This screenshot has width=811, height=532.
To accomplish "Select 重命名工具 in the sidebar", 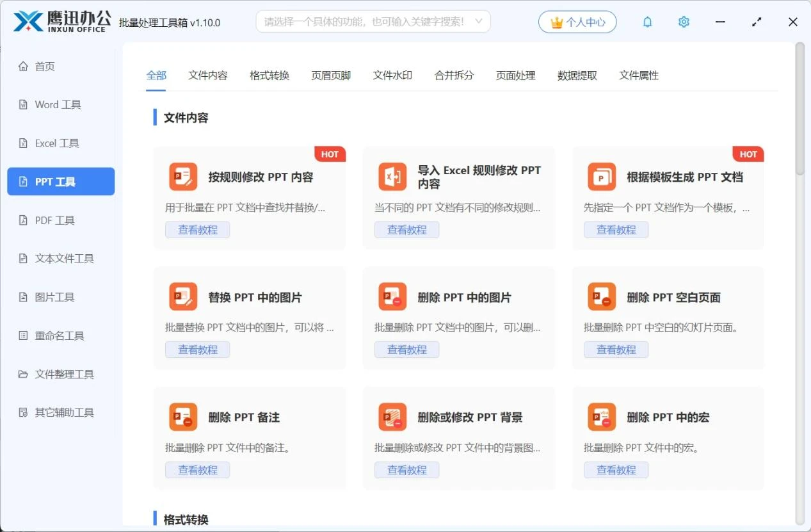I will coord(61,335).
